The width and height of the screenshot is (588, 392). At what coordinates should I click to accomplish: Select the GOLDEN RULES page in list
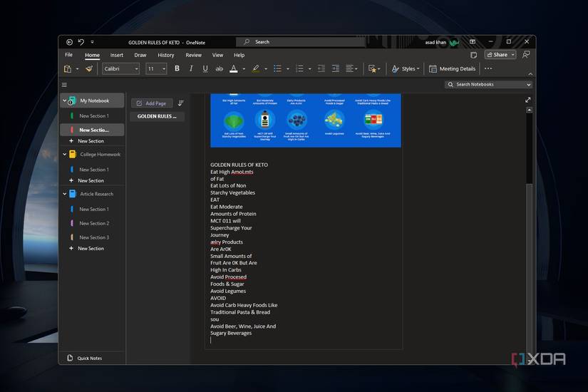pos(157,116)
